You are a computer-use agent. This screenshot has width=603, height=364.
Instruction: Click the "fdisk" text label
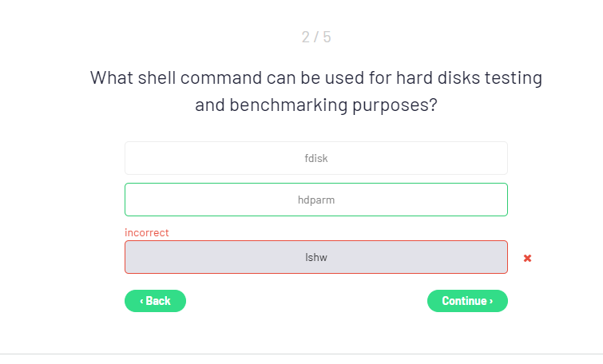coord(315,158)
